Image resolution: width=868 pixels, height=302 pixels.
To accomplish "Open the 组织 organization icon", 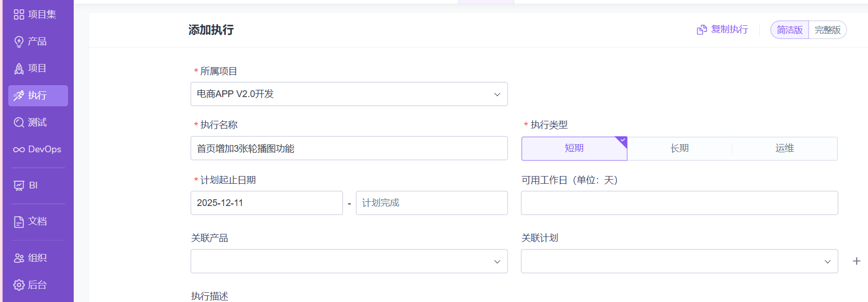I will pyautogui.click(x=19, y=258).
